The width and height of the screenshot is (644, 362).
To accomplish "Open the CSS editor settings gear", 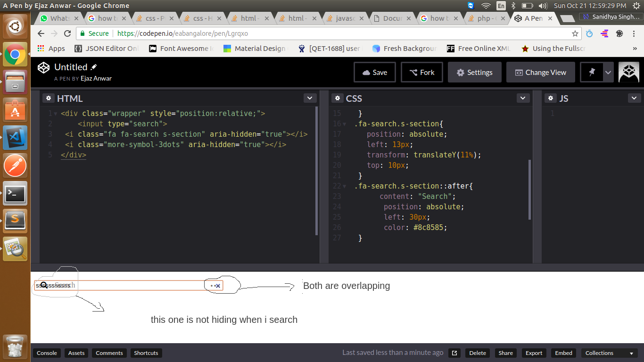I will [337, 98].
